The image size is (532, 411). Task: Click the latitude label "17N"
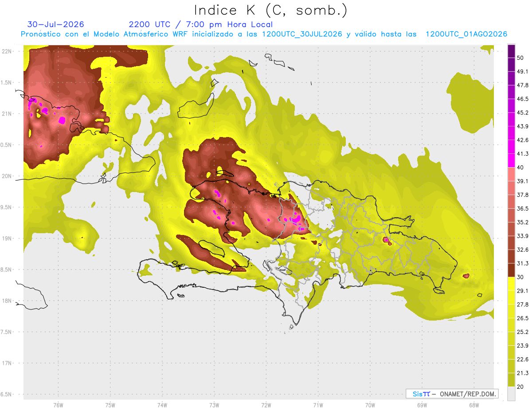(x=7, y=363)
